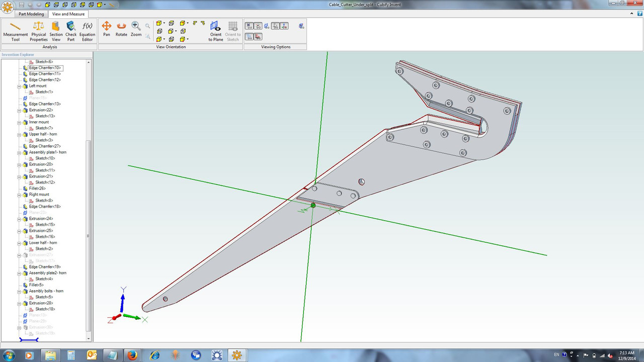Click the Plane<23> plane icon
Image resolution: width=644 pixels, height=362 pixels.
[x=25, y=213]
